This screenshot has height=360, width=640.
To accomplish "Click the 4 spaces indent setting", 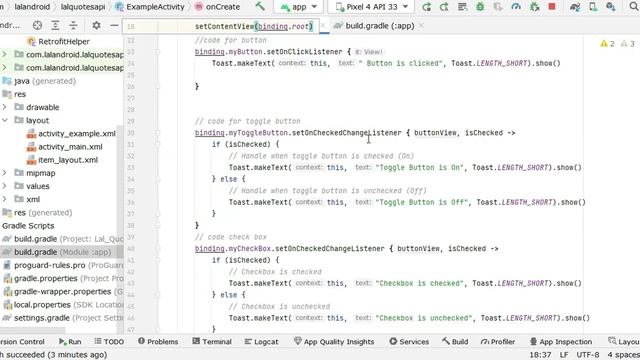I will [623, 355].
